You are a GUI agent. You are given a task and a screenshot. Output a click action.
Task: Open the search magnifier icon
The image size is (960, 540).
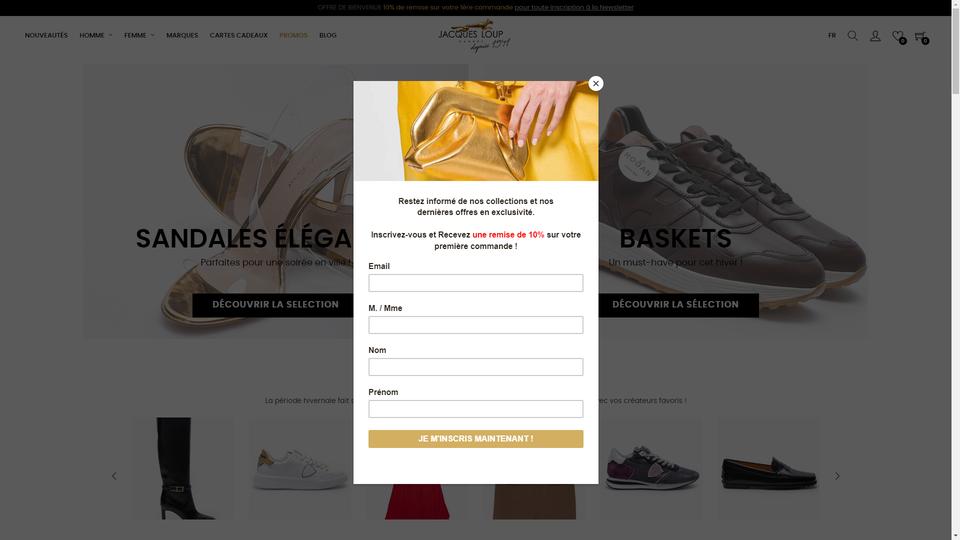(x=852, y=36)
